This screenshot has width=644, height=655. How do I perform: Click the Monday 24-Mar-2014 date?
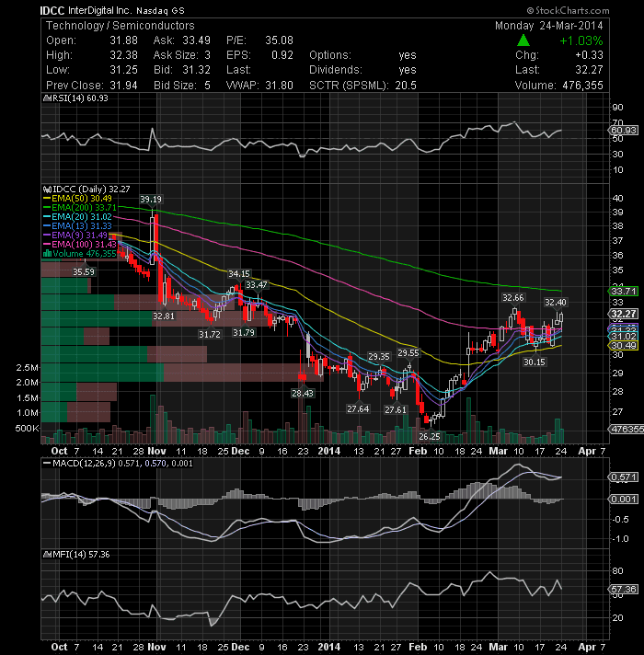(x=548, y=26)
